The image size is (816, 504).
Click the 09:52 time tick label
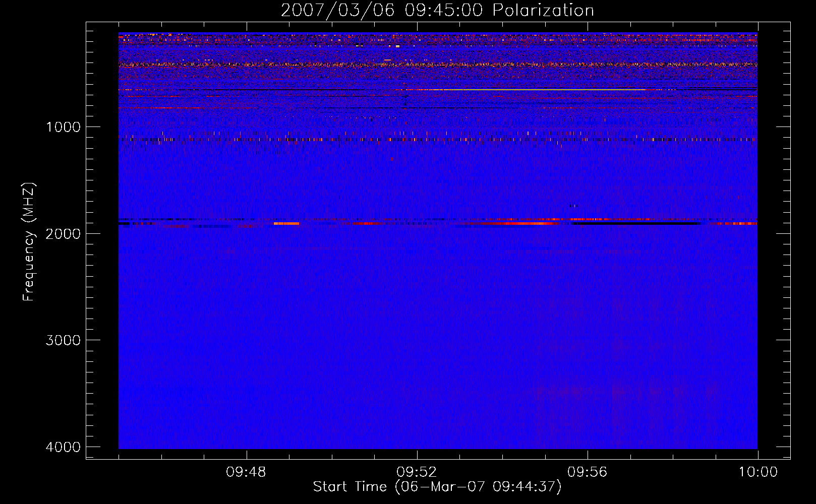pos(417,472)
